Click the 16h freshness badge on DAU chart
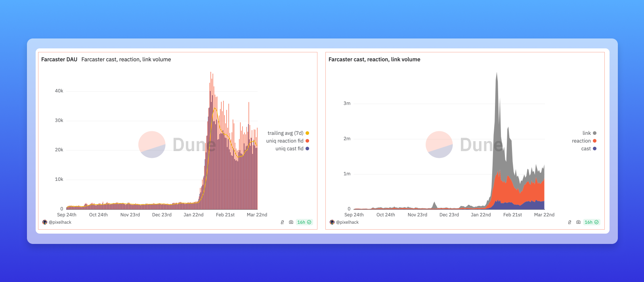Image resolution: width=644 pixels, height=282 pixels. (304, 223)
